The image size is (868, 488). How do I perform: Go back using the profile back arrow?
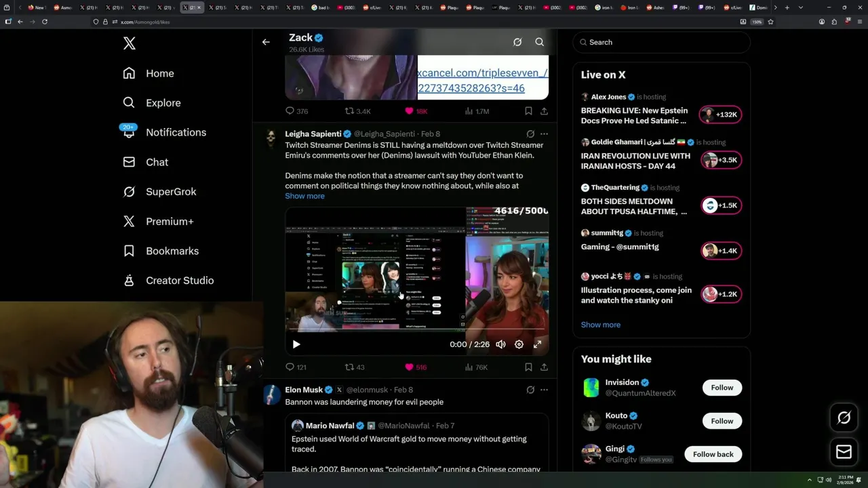266,42
